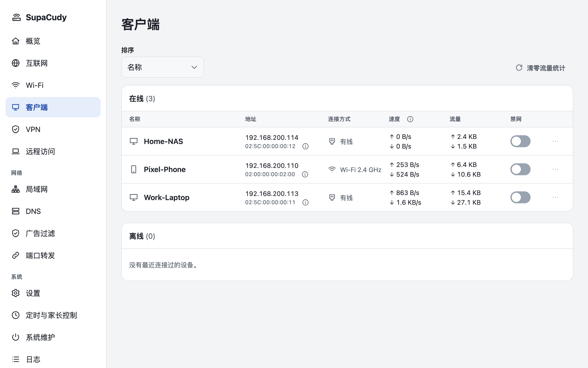Click the Home-NAS desktop device icon
Image resolution: width=588 pixels, height=368 pixels.
(134, 141)
